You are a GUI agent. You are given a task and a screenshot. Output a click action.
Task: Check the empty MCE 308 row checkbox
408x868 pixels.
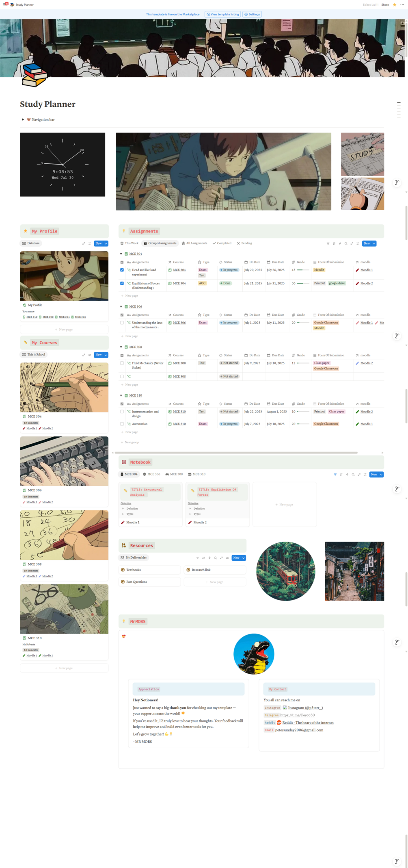point(122,377)
